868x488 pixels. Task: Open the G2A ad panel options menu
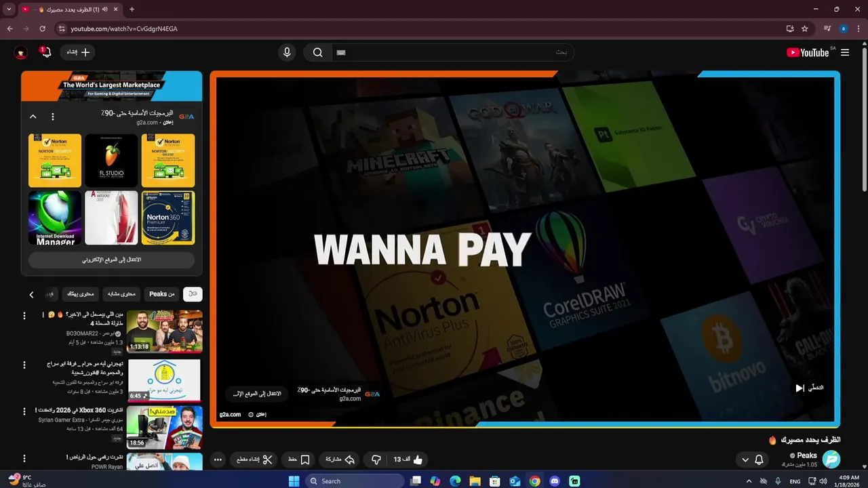click(53, 117)
